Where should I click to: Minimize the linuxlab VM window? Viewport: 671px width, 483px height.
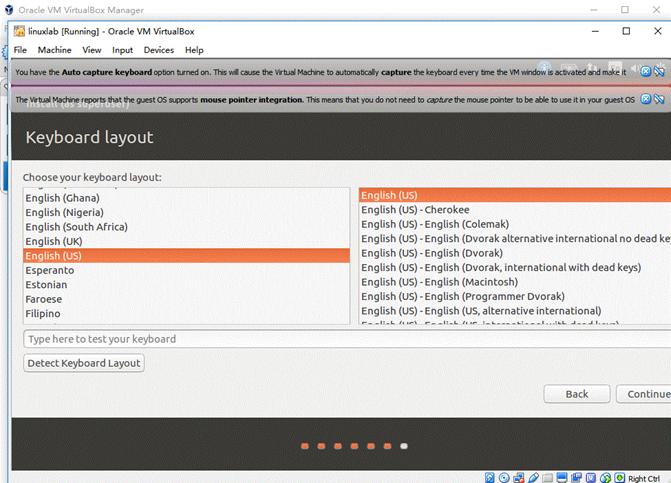coord(595,31)
